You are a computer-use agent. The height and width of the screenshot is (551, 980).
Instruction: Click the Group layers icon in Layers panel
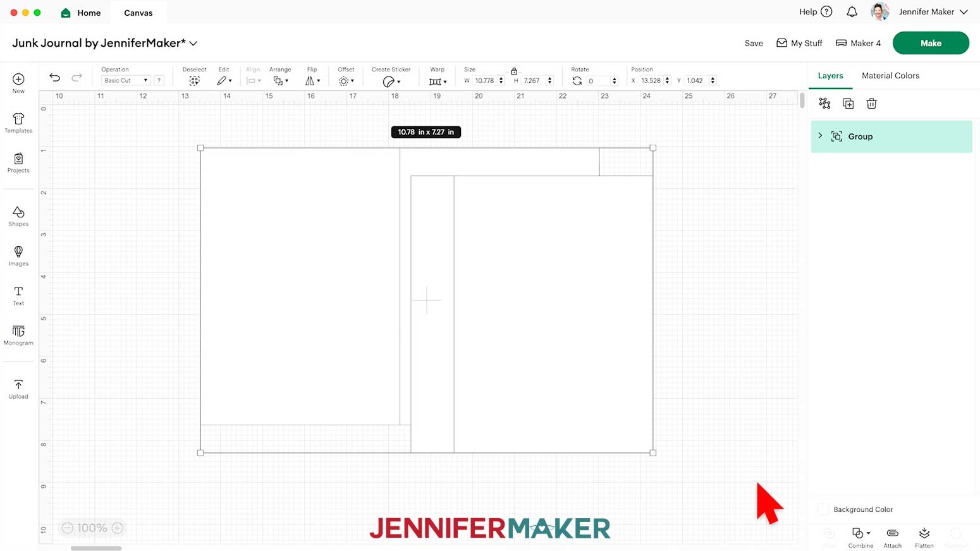pos(824,103)
